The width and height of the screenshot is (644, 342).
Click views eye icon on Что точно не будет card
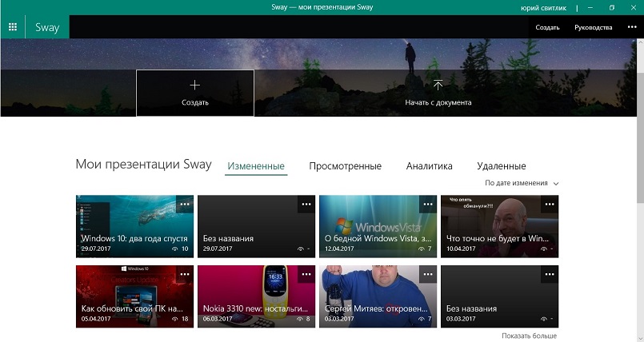point(544,249)
